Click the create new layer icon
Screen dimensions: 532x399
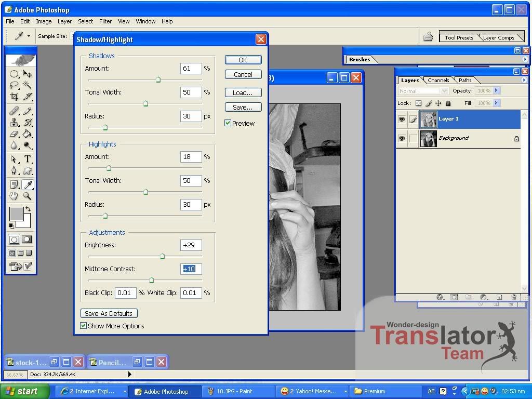[x=499, y=297]
